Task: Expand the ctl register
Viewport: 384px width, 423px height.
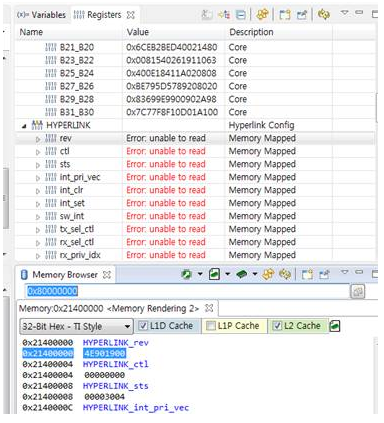Action: [38, 152]
